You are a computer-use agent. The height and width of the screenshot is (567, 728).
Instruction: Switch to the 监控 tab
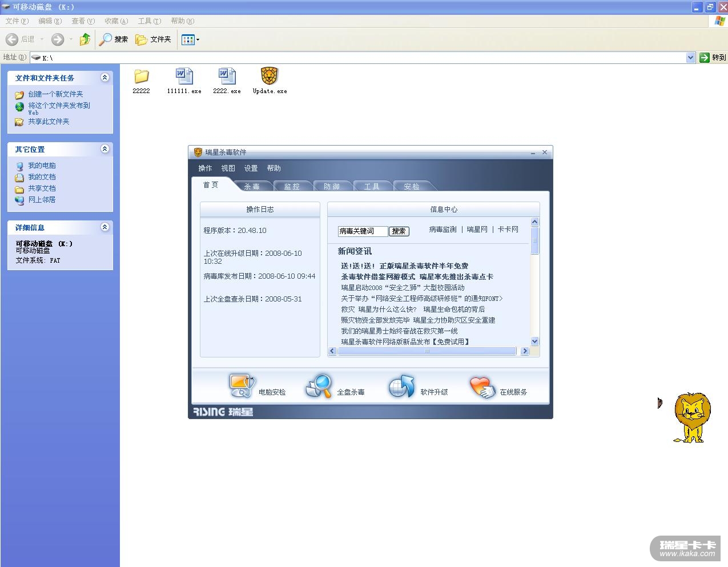(292, 187)
